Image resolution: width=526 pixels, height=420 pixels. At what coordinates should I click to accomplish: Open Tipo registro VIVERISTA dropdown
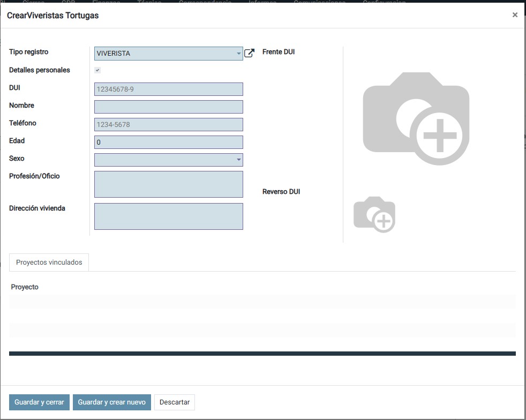coord(168,54)
